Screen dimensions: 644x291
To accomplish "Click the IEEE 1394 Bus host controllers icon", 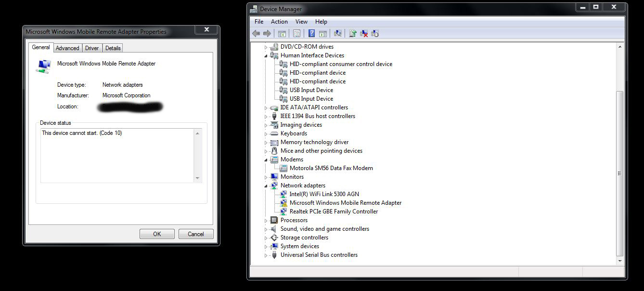I will click(x=274, y=116).
